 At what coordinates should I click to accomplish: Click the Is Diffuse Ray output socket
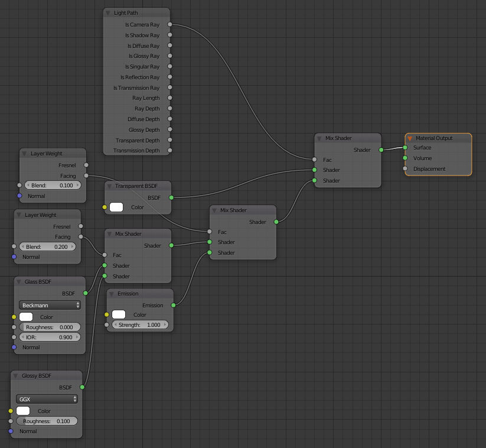click(x=170, y=46)
